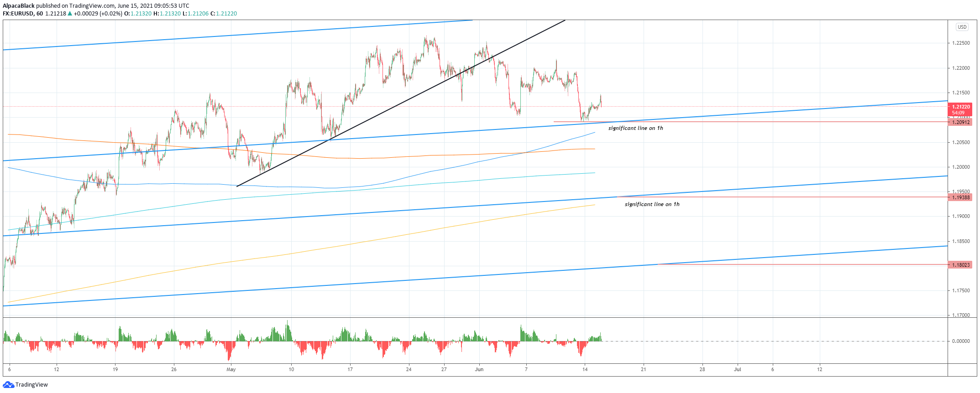
Task: Click the 1.22500 price axis label
Action: click(961, 43)
